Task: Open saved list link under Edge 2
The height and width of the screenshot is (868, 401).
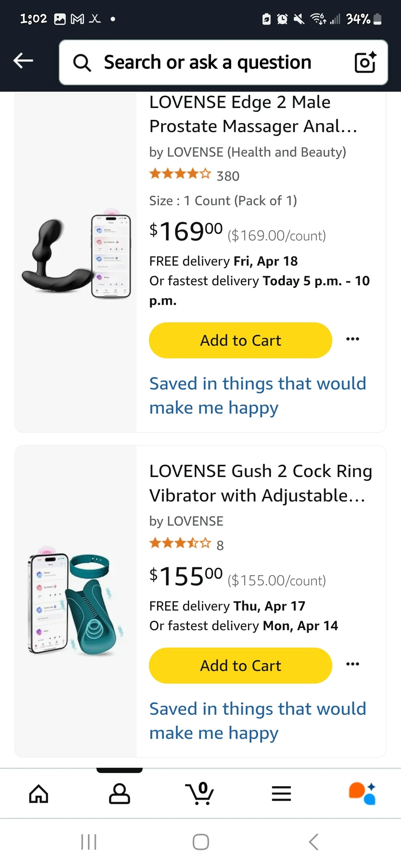Action: point(258,396)
